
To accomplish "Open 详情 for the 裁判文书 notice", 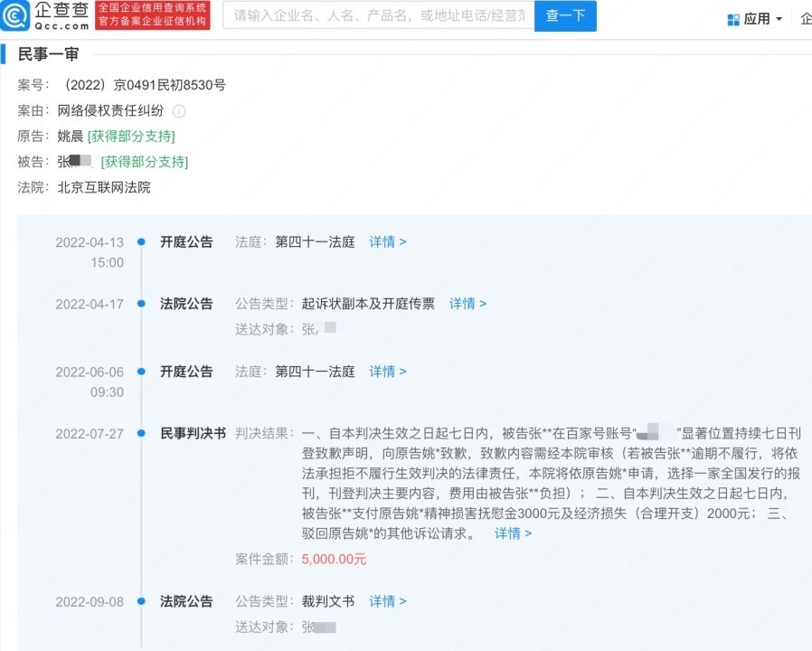I will click(387, 601).
